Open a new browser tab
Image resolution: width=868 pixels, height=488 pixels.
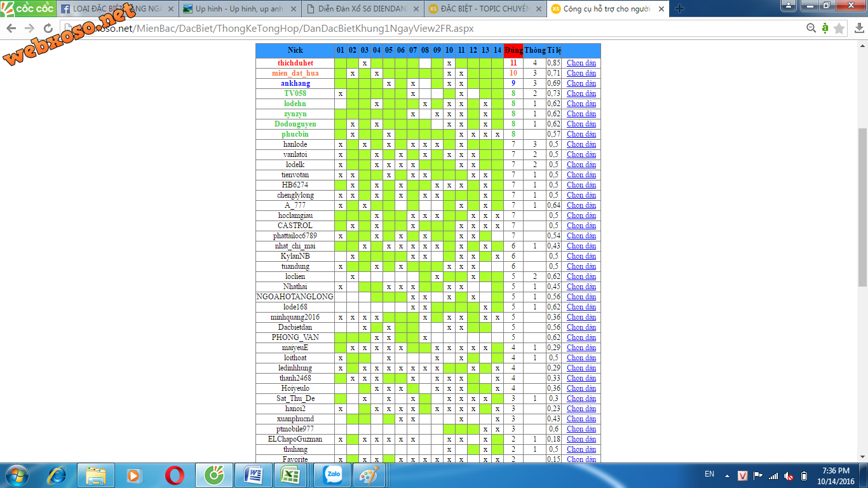(679, 9)
